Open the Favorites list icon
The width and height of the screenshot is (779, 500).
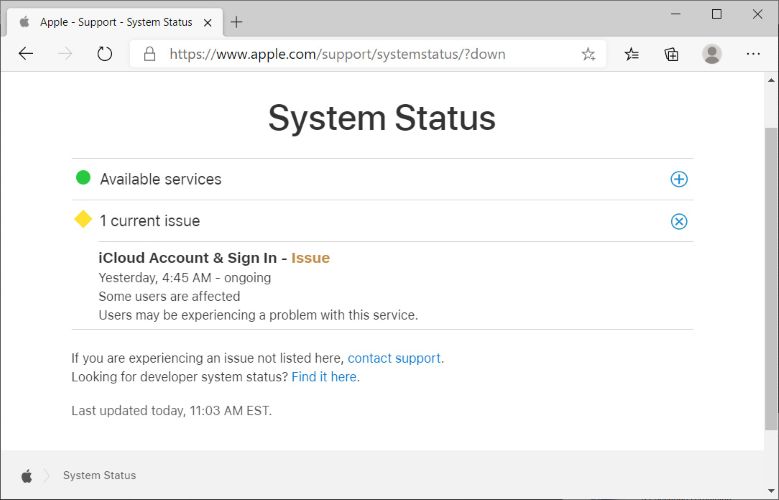coord(632,54)
